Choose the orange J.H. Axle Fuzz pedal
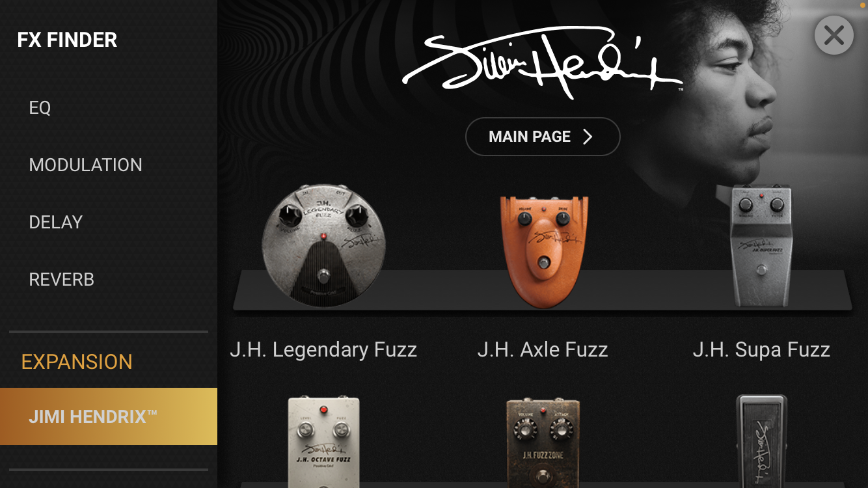 tap(543, 251)
